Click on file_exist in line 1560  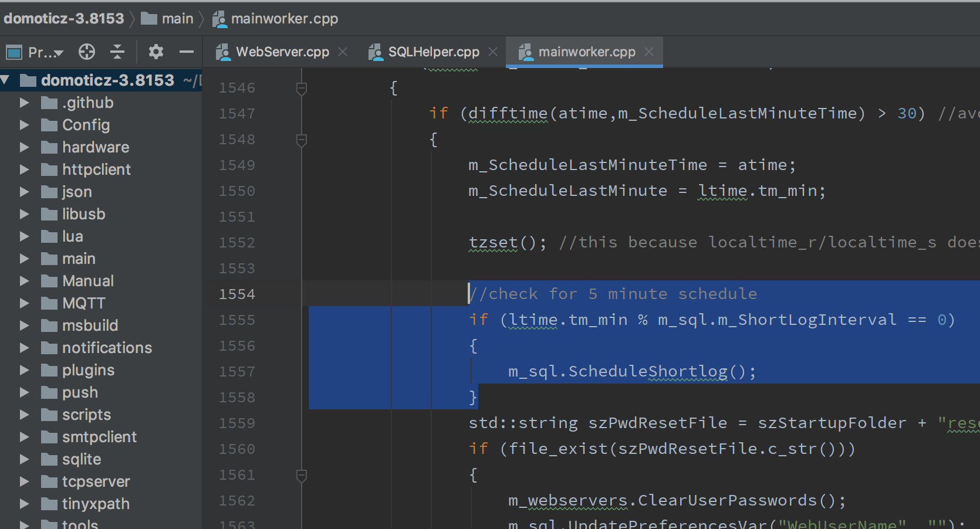(558, 449)
